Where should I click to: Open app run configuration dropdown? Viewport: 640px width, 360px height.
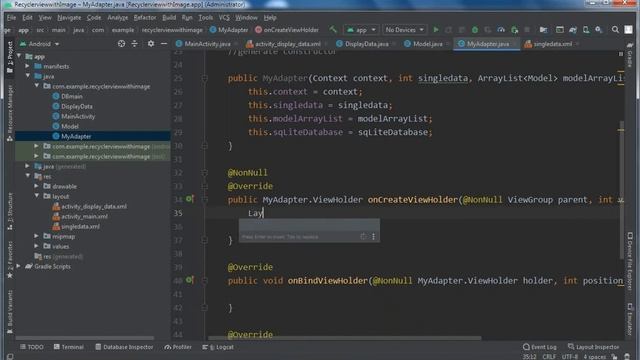pyautogui.click(x=362, y=29)
